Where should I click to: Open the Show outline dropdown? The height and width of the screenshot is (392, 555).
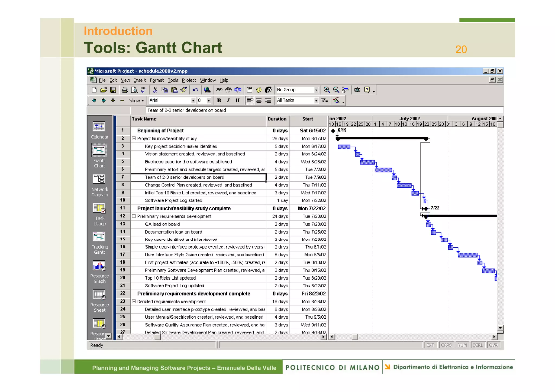pyautogui.click(x=136, y=100)
